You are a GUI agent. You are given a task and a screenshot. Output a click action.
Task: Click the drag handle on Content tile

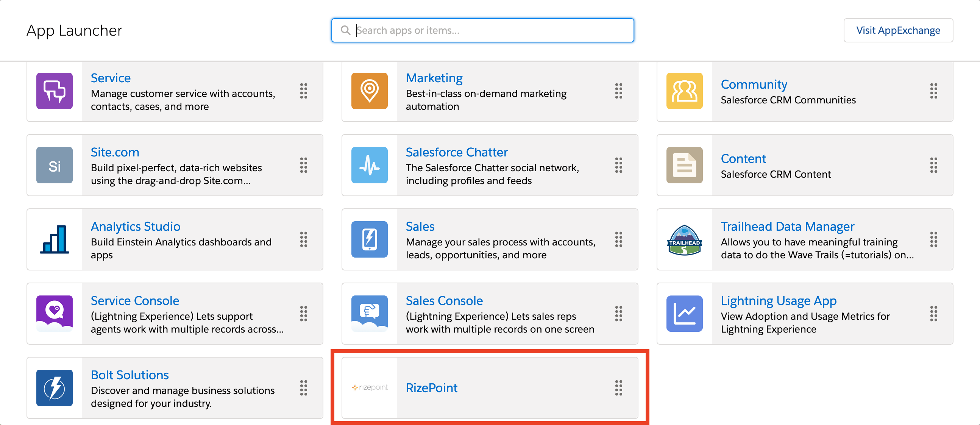pos(933,165)
